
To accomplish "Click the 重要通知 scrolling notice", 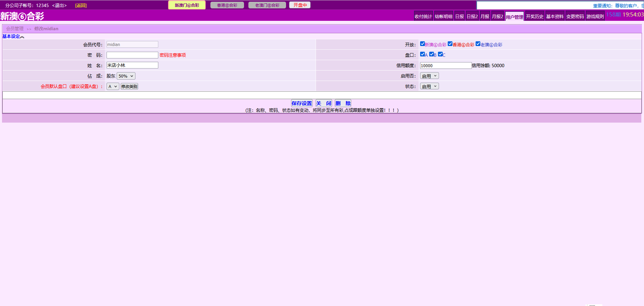I will coord(618,6).
